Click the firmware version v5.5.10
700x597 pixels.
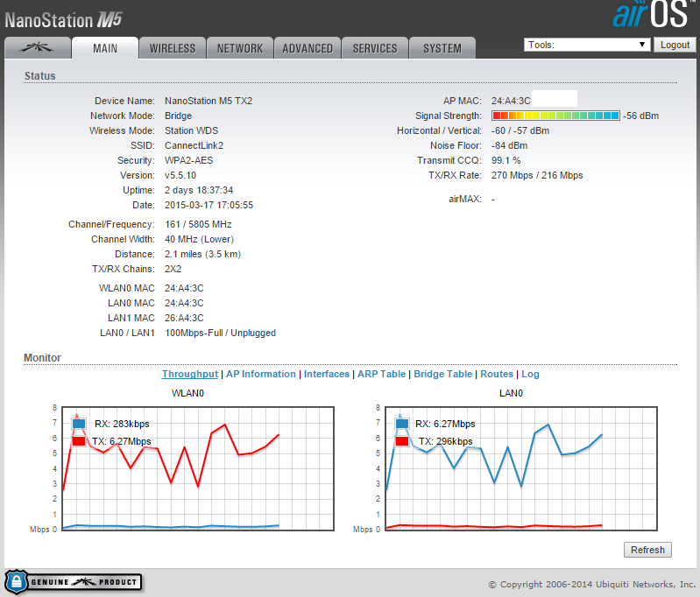(180, 175)
